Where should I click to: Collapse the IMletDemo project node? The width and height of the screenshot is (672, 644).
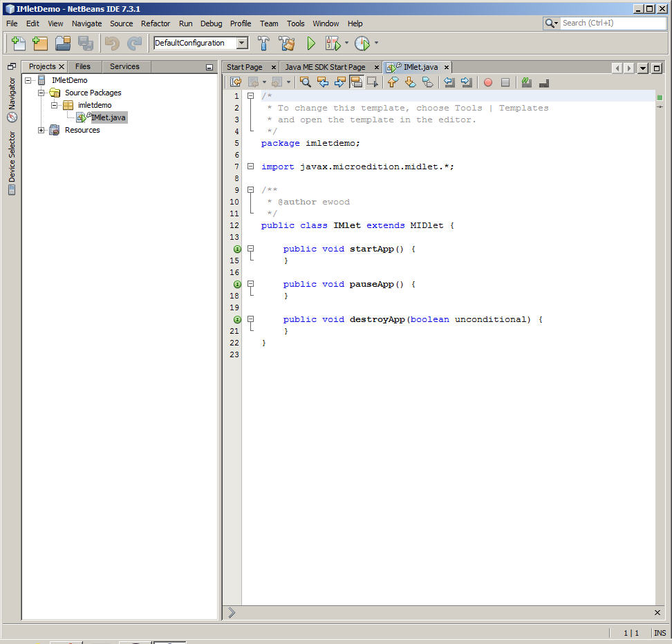pos(28,80)
